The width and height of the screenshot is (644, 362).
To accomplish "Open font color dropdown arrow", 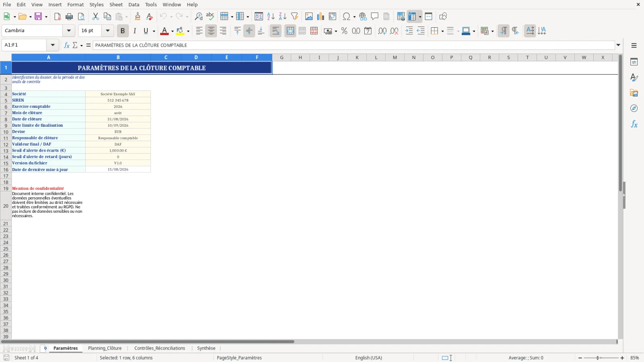I will tap(172, 31).
